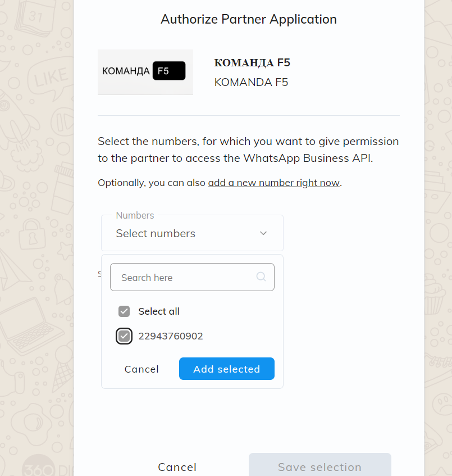The width and height of the screenshot is (452, 476).
Task: Collapse the Numbers dropdown via chevron arrow
Action: (263, 233)
